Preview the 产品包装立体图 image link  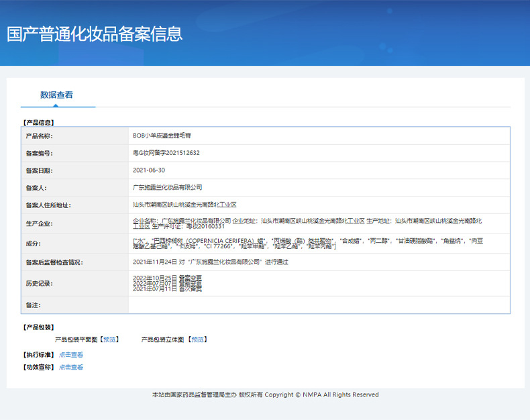point(197,339)
